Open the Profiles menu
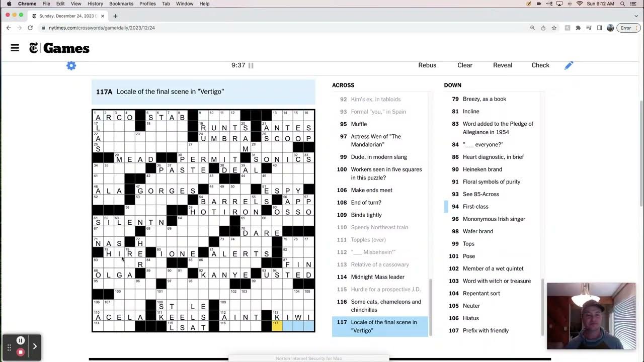 147,4
